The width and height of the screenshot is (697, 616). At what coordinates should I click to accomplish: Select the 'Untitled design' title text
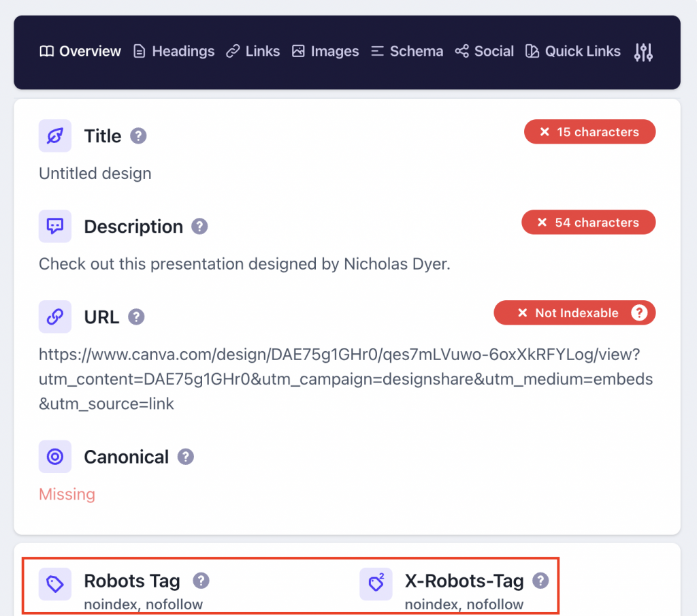(95, 174)
